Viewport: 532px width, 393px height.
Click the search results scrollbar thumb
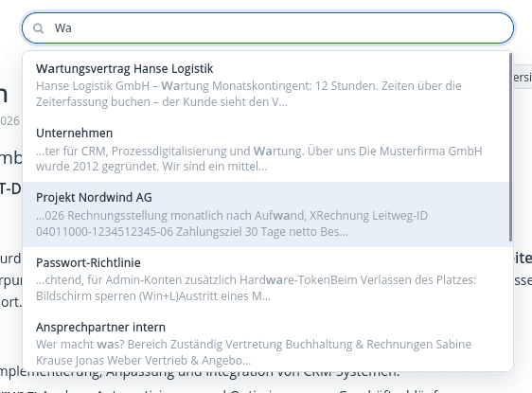(510, 148)
